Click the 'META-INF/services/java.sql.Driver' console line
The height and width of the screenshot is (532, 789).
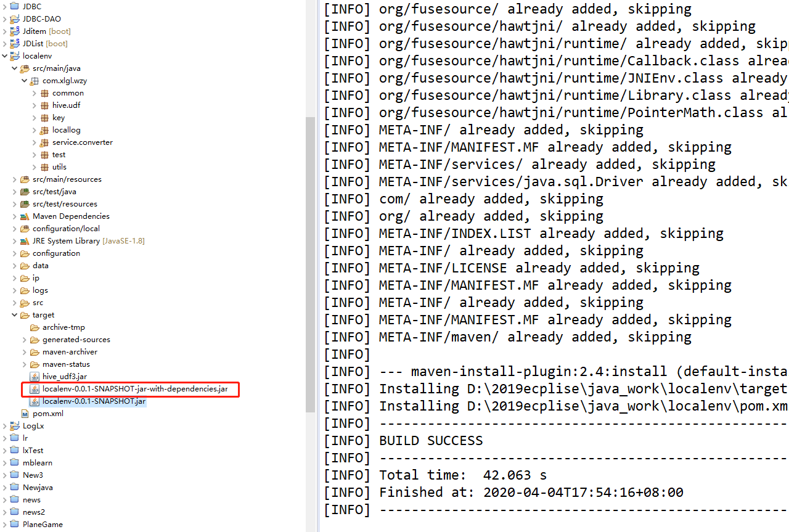click(x=556, y=181)
